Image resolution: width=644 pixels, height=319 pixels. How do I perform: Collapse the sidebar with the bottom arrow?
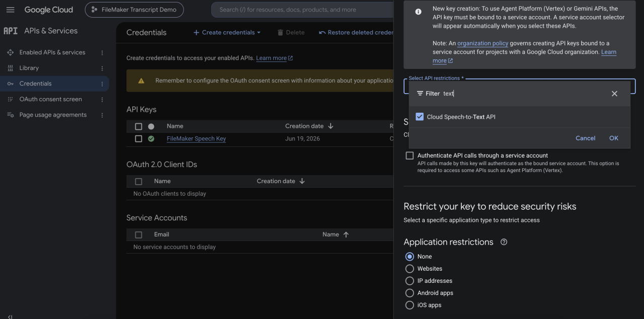click(10, 316)
